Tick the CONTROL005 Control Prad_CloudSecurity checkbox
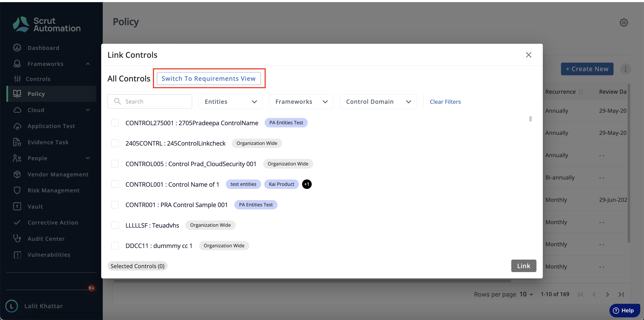The image size is (644, 320). click(x=115, y=164)
